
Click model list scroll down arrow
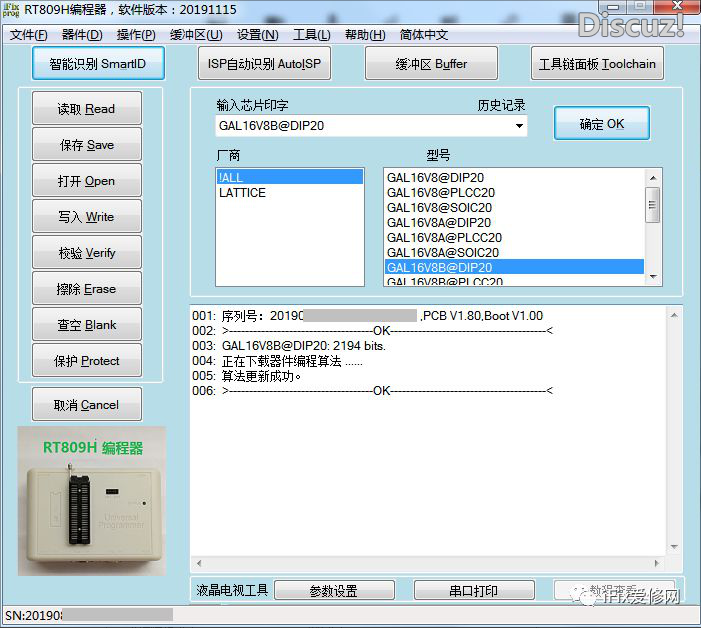click(653, 277)
